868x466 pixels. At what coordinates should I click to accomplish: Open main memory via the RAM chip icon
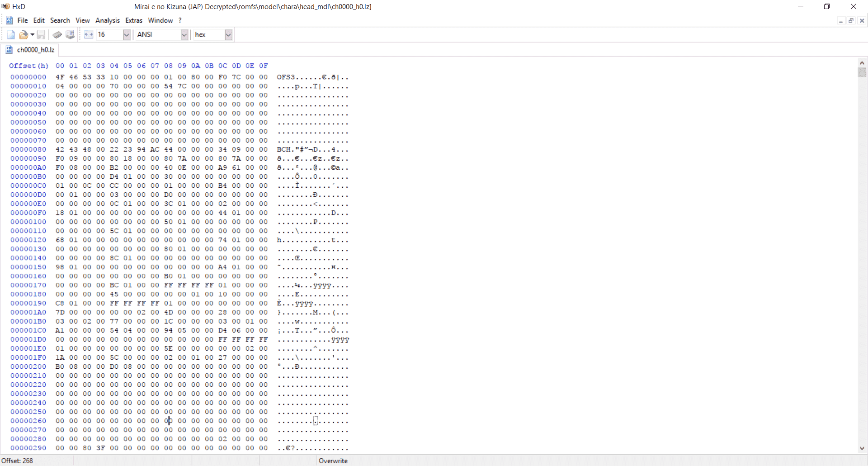[57, 35]
